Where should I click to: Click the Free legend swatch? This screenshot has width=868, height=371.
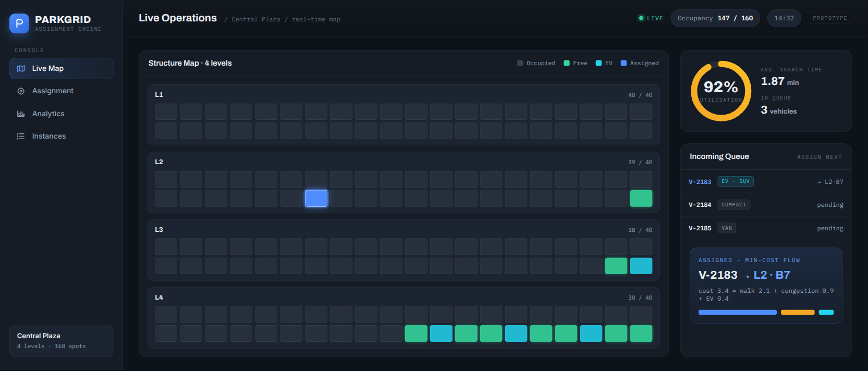click(567, 63)
